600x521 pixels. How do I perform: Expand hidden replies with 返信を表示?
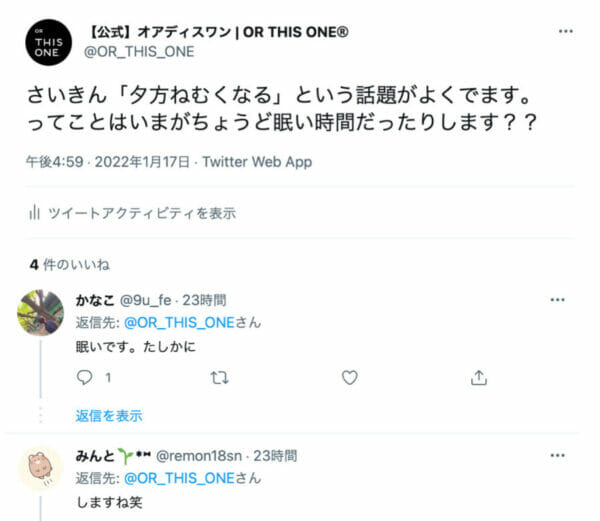point(108,416)
